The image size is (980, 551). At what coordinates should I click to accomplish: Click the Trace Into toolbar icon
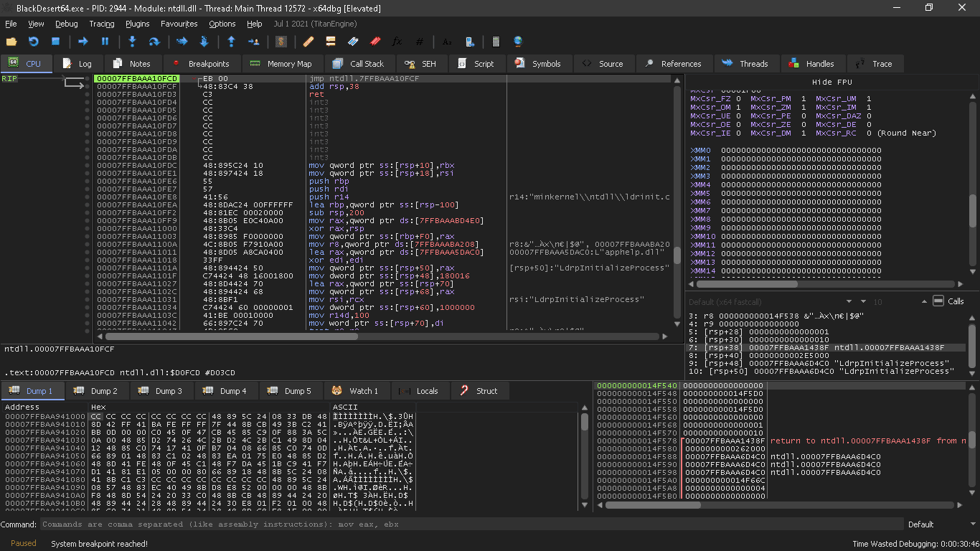click(x=182, y=42)
